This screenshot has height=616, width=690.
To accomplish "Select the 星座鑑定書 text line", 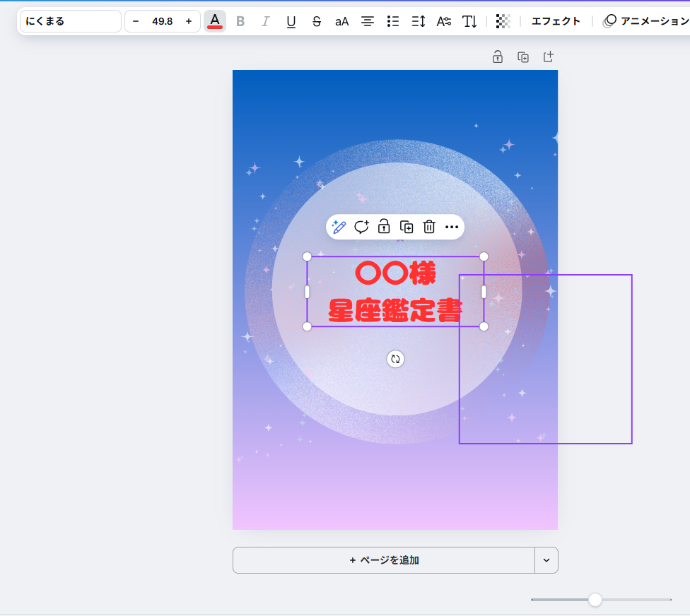I will (x=395, y=310).
